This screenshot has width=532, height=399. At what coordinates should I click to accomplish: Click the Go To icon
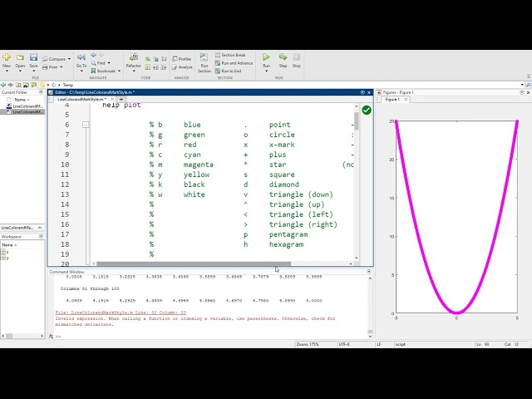click(x=81, y=57)
